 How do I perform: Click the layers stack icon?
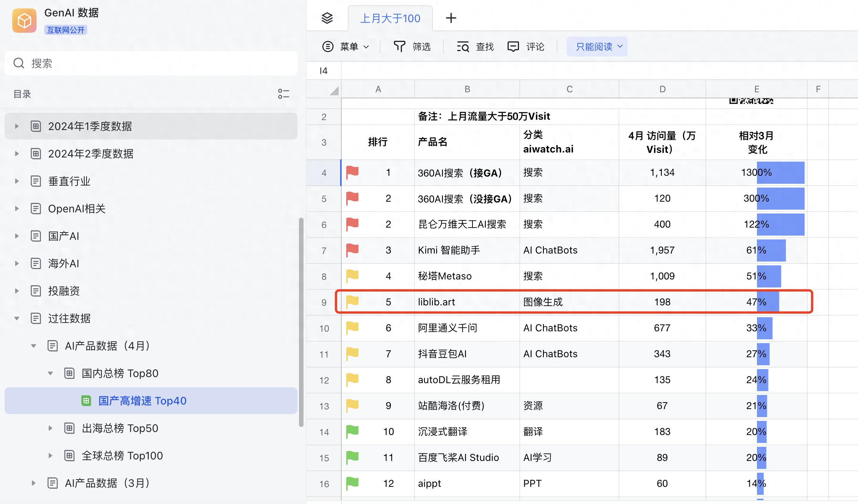[327, 18]
